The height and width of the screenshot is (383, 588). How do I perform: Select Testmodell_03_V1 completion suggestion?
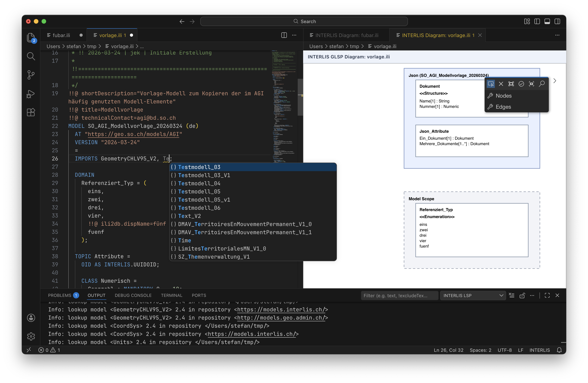(x=253, y=175)
